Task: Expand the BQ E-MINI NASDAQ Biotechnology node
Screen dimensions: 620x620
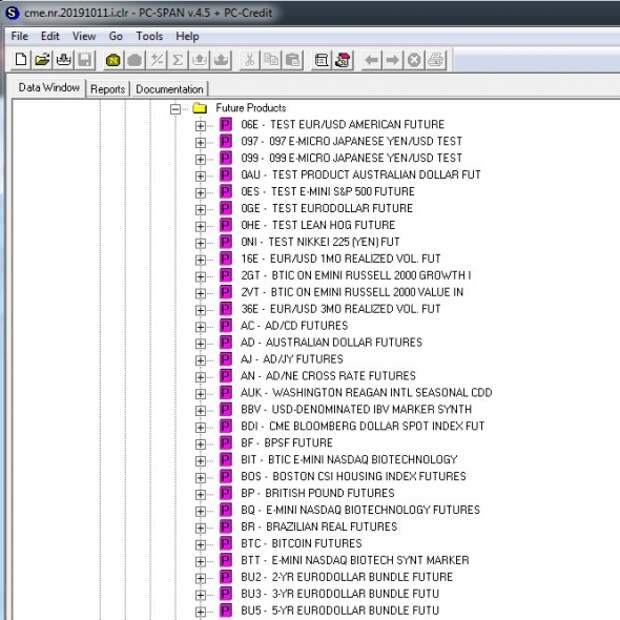Action: 200,511
